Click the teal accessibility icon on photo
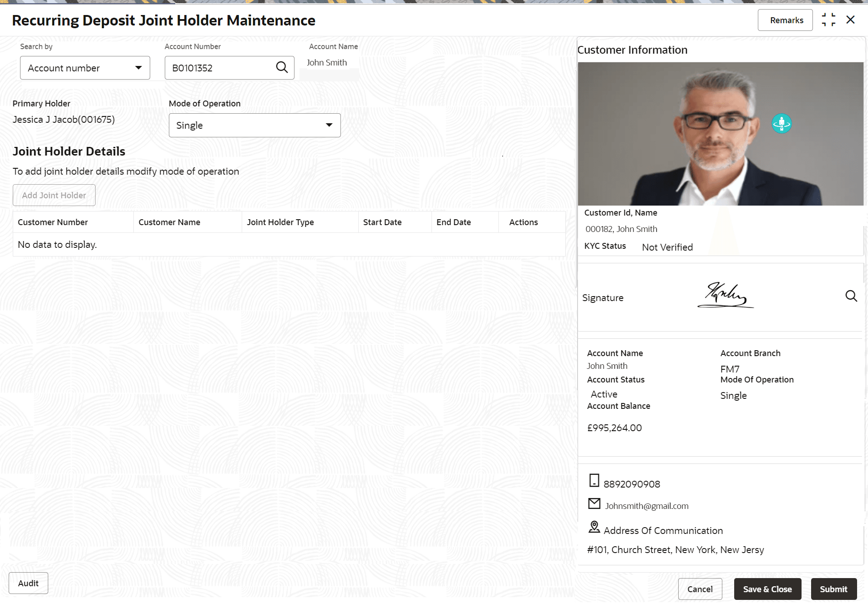868x604 pixels. tap(782, 123)
